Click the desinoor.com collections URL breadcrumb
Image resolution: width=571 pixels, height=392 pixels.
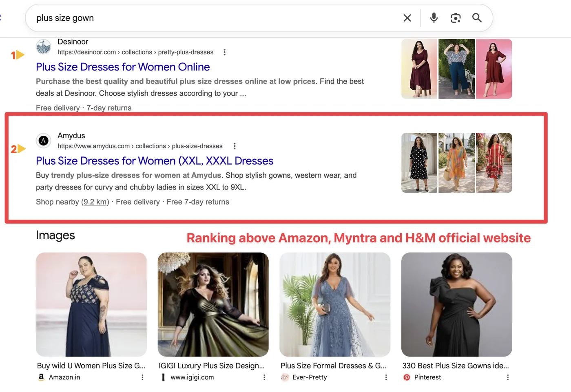pyautogui.click(x=135, y=52)
